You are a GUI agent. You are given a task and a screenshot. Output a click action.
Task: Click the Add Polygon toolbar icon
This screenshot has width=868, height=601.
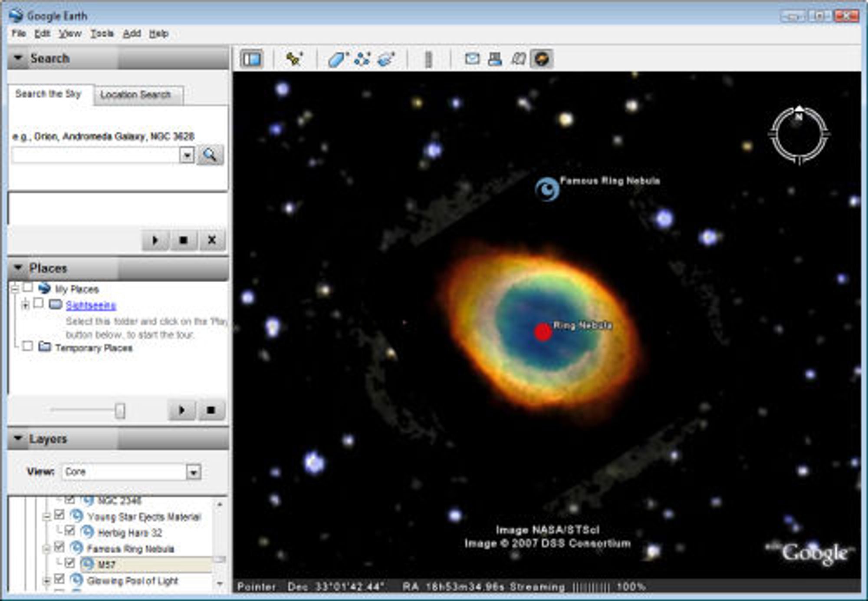coord(337,59)
